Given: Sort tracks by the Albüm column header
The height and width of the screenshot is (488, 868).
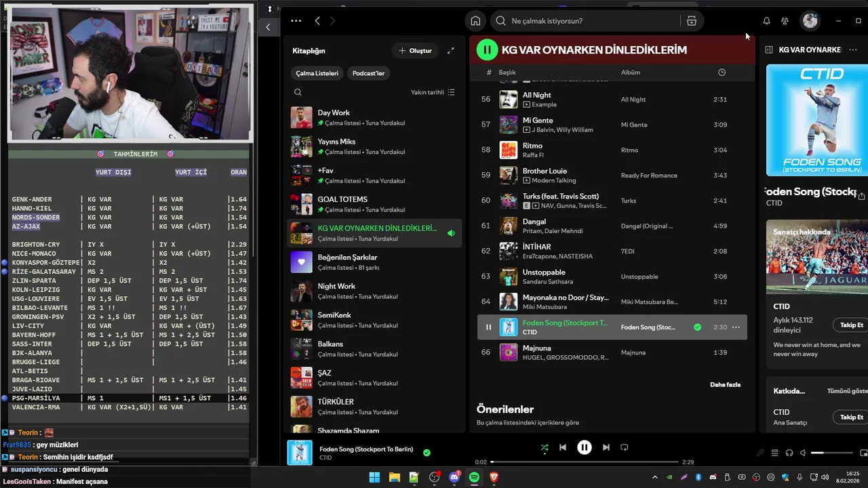Looking at the screenshot, I should click(631, 73).
